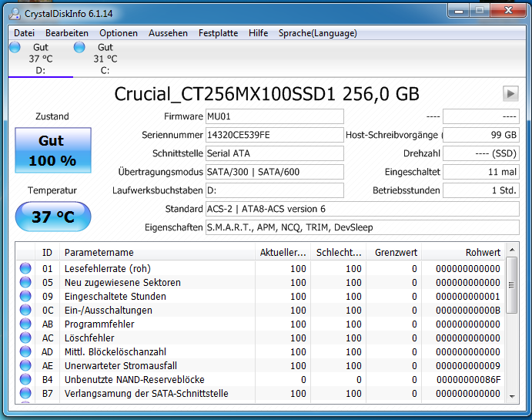
Task: Click the Betriebsstunden value 1 Std.
Action: [481, 190]
